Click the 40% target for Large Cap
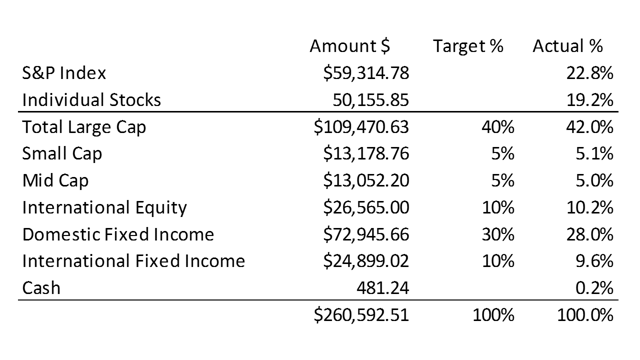Screen dimensions: 640x360 pyautogui.click(x=498, y=127)
